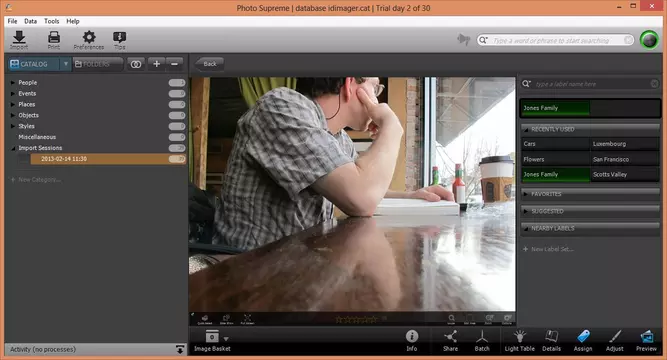Open the Data menu

pyautogui.click(x=30, y=21)
